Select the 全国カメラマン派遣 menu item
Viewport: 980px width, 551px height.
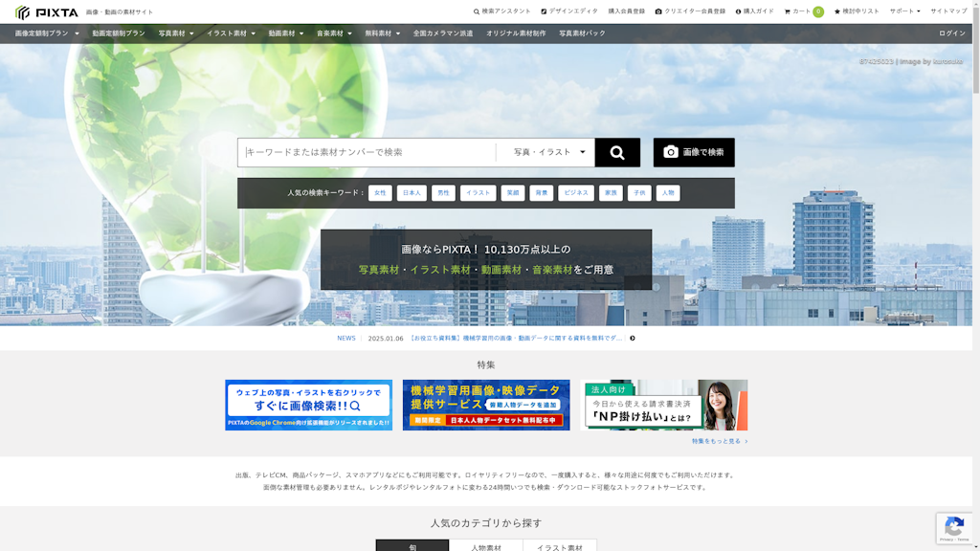click(443, 33)
